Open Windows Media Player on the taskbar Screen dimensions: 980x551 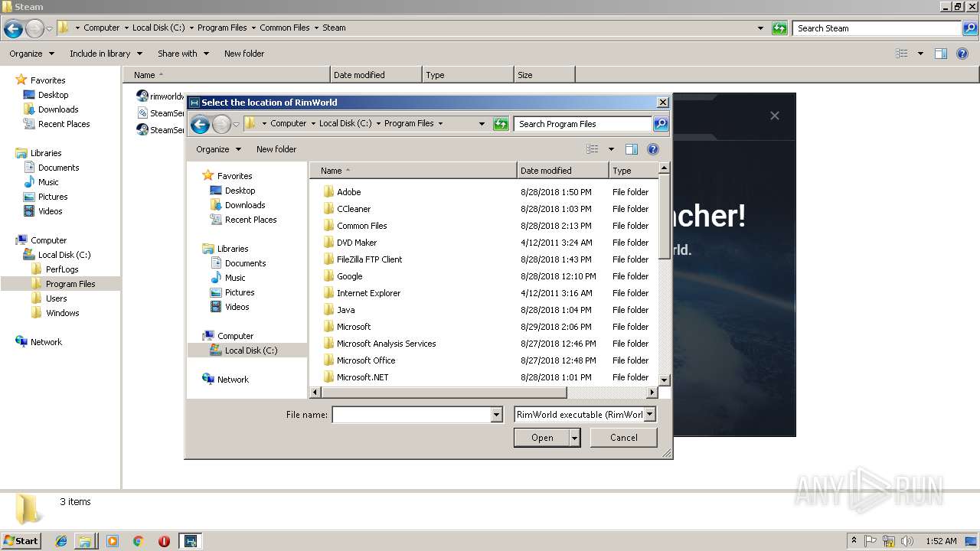tap(113, 541)
